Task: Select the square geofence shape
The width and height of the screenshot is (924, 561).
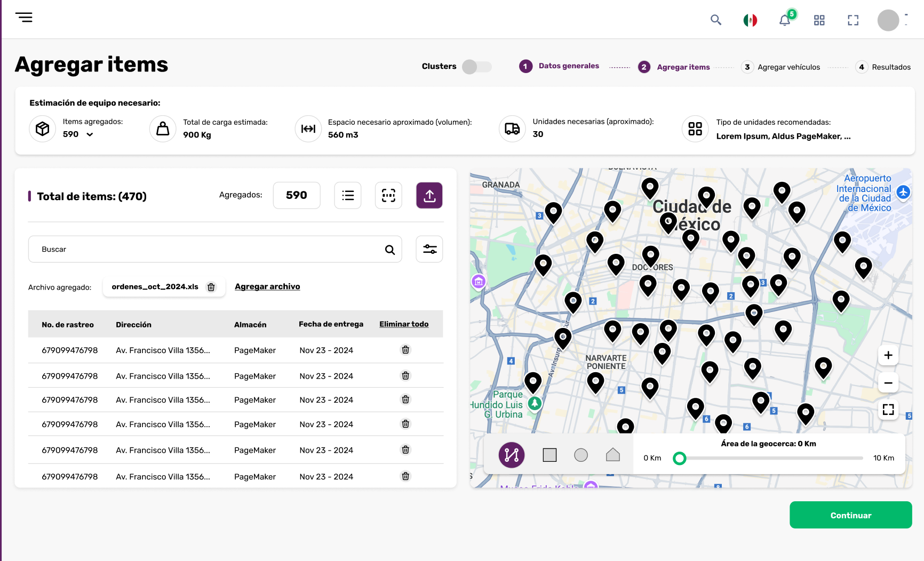Action: coord(549,455)
